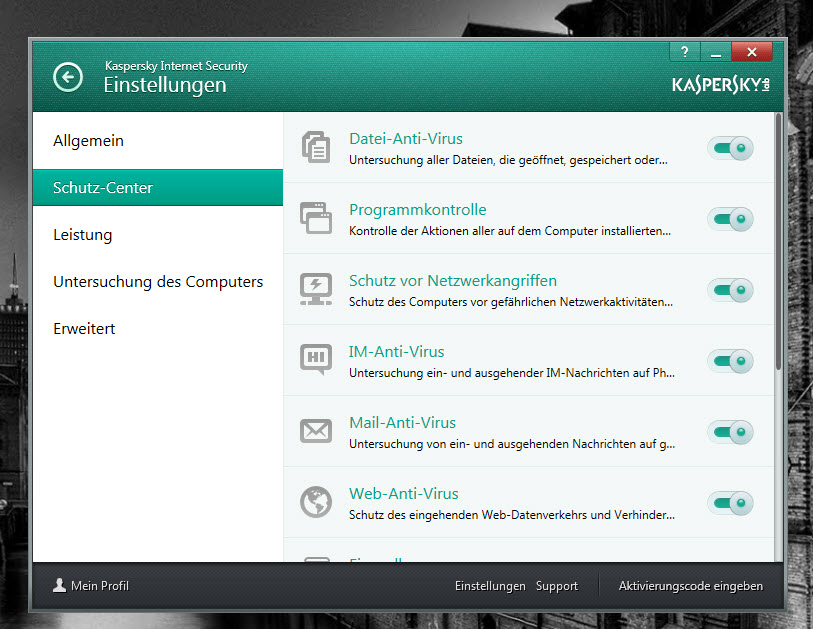The height and width of the screenshot is (629, 813).
Task: Click the 'Untersuchung aller Dateien' description text
Action: [x=508, y=160]
